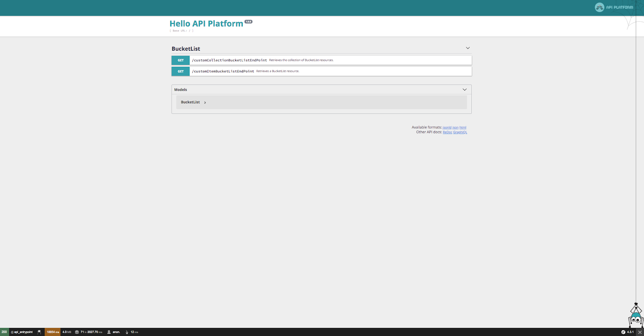Open the api_entrypoint route panel in the toolbar
This screenshot has width=644, height=336.
click(22, 332)
